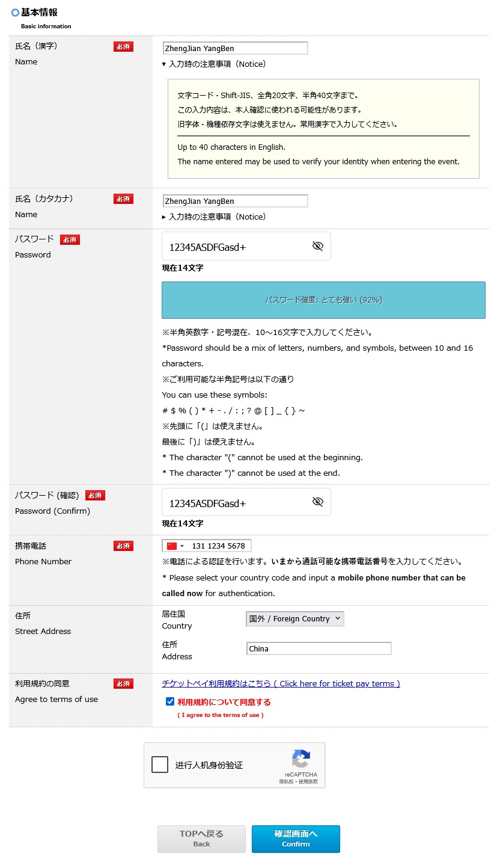This screenshot has height=868, width=491.
Task: Open the residence Country dropdown
Action: [294, 618]
